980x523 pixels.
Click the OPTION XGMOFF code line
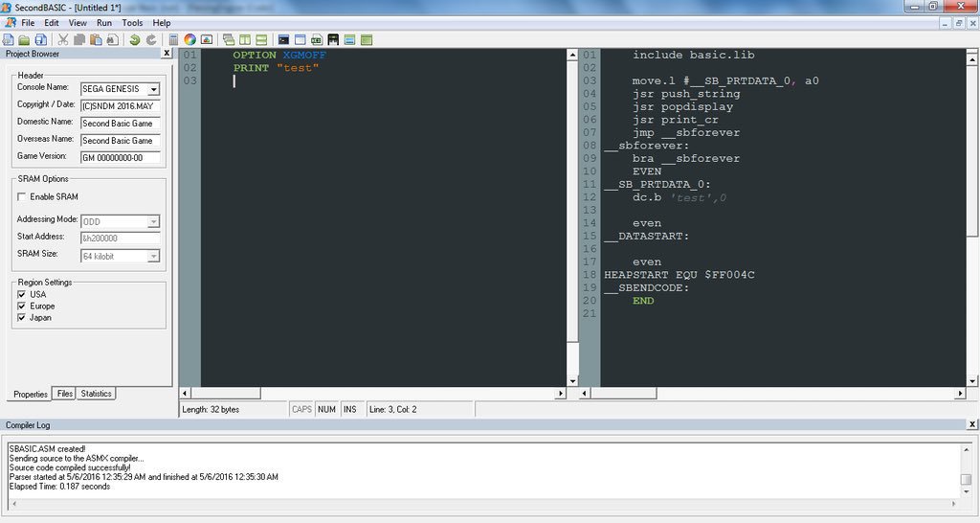click(279, 55)
